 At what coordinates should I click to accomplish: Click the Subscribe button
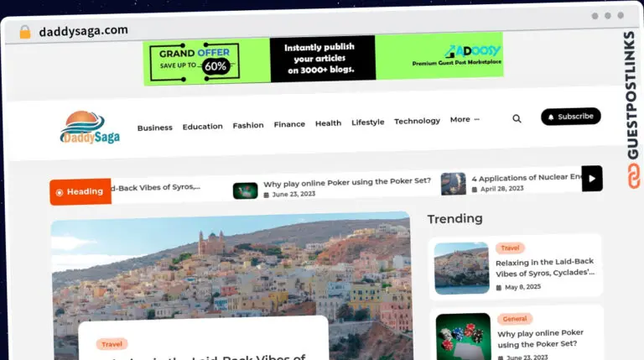click(x=571, y=117)
